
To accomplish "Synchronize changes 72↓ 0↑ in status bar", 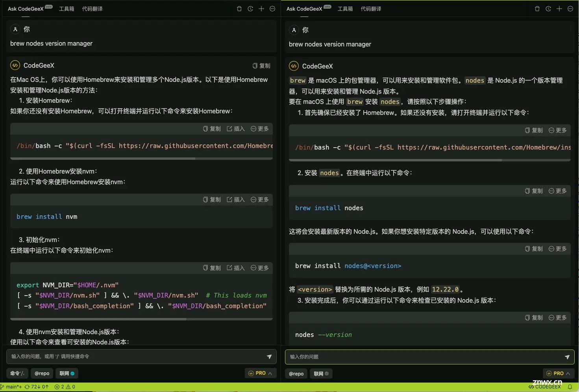I will [36, 387].
